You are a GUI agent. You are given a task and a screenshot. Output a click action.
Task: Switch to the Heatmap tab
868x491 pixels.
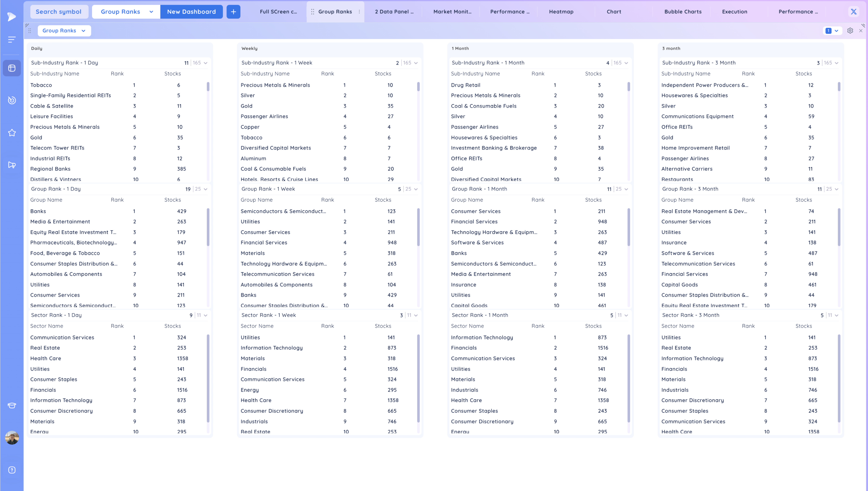coord(561,12)
